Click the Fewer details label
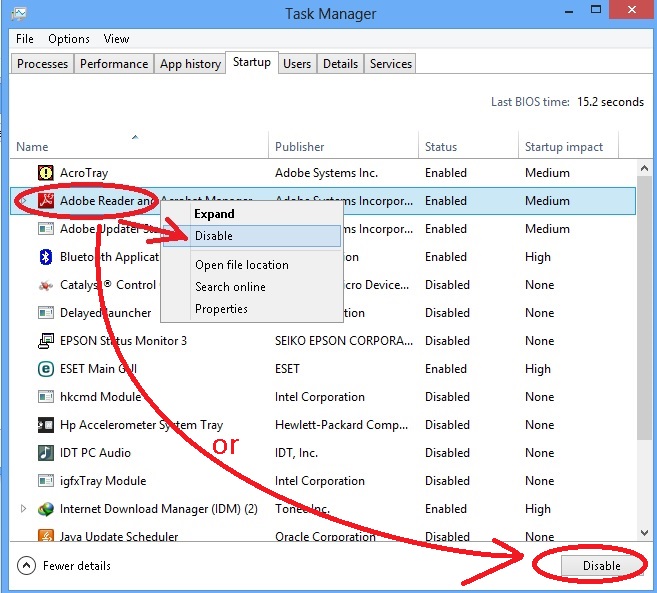 click(77, 566)
